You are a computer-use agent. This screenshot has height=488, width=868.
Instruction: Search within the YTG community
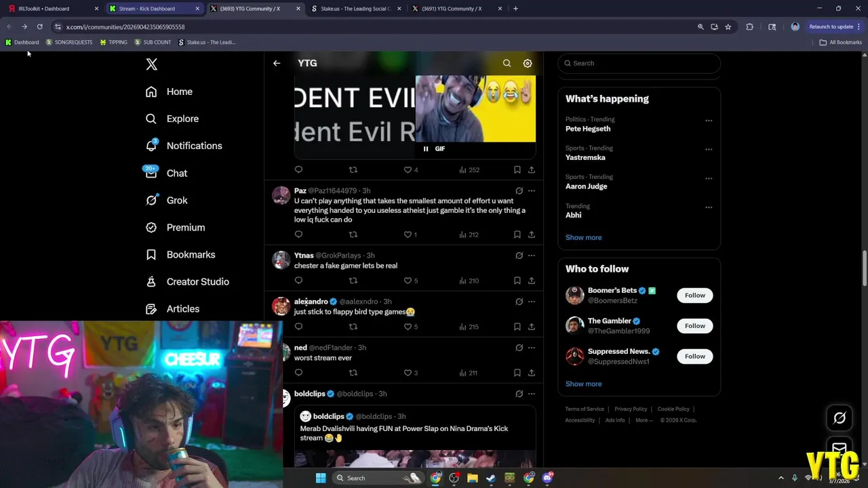pyautogui.click(x=507, y=63)
